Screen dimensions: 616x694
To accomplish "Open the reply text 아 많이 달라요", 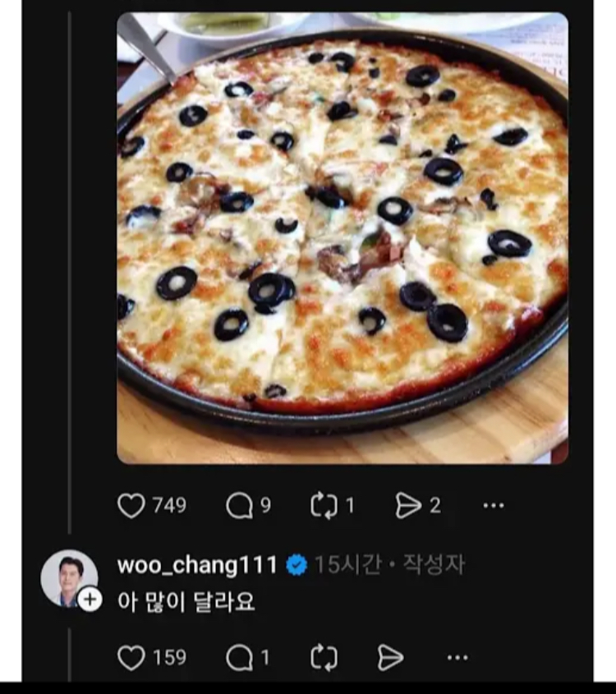I will pos(186,602).
